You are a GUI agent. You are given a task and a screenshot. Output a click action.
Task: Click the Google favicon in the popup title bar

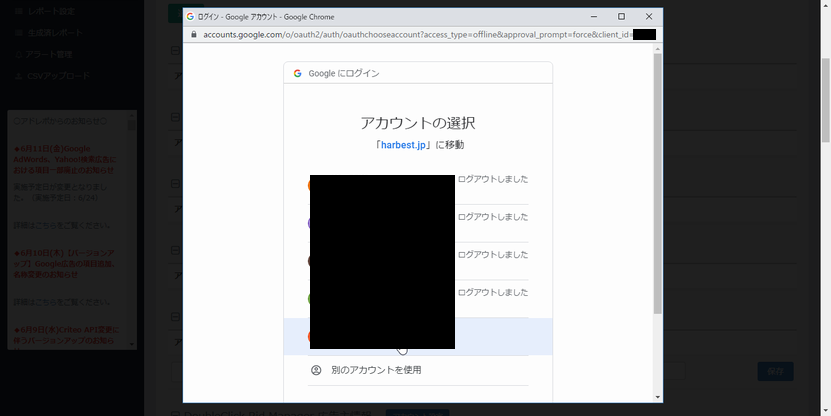coord(190,16)
